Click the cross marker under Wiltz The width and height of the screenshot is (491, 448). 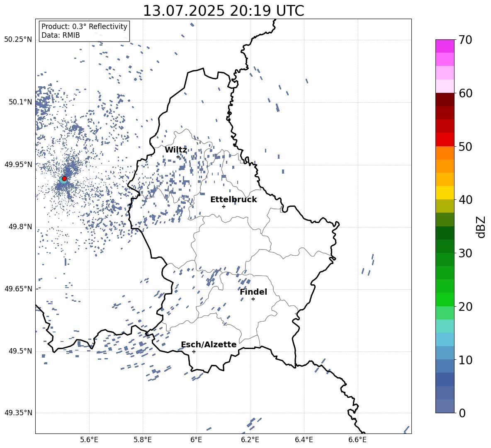tap(178, 157)
